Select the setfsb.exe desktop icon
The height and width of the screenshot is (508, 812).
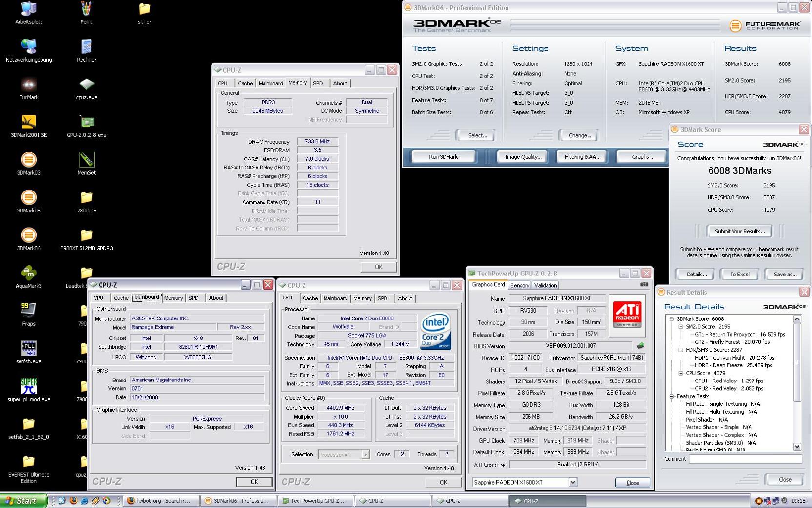[29, 352]
